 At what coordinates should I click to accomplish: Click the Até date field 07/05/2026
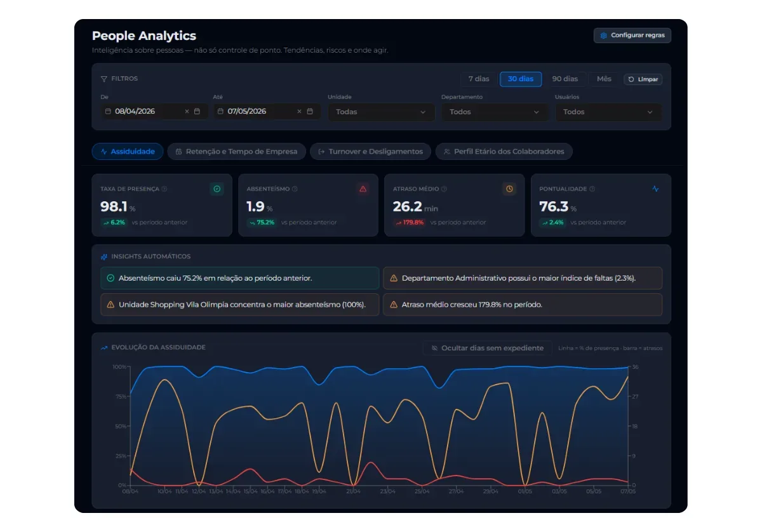coord(267,111)
